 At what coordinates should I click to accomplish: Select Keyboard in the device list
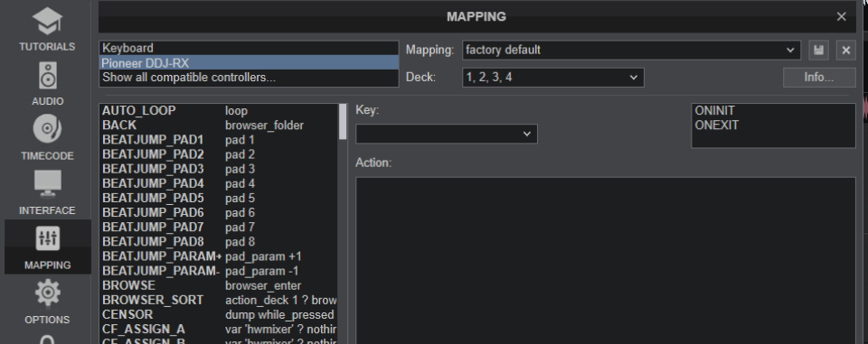tap(249, 48)
